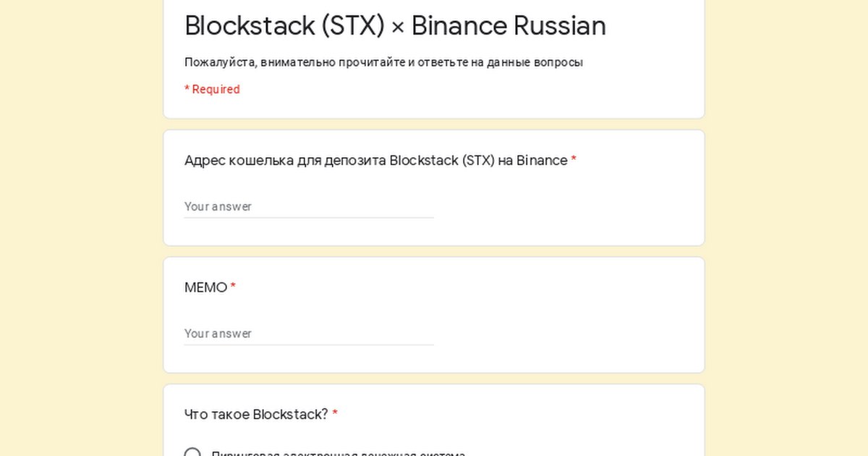Click the "Your answer" placeholder under wallet address
This screenshot has height=456, width=868.
point(218,206)
